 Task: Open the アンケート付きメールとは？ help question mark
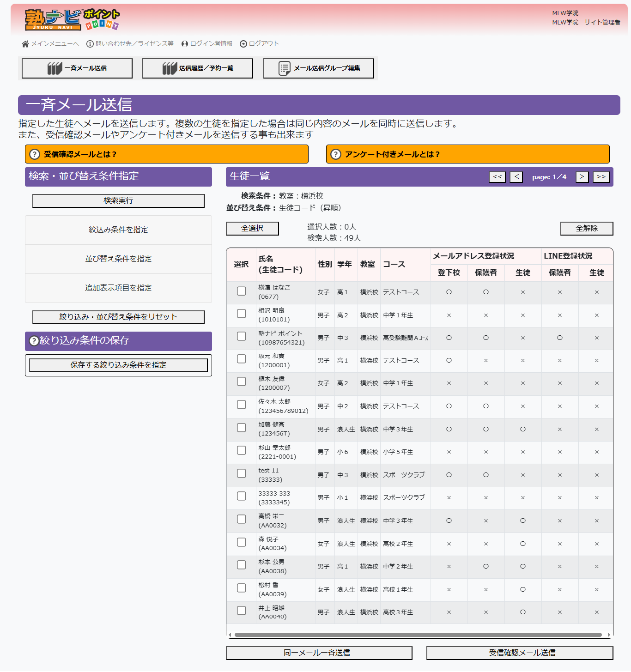(x=335, y=154)
